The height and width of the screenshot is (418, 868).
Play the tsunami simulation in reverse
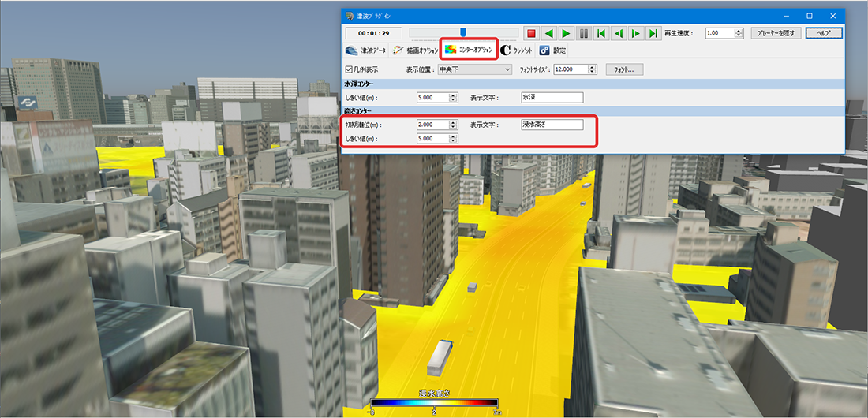point(548,33)
